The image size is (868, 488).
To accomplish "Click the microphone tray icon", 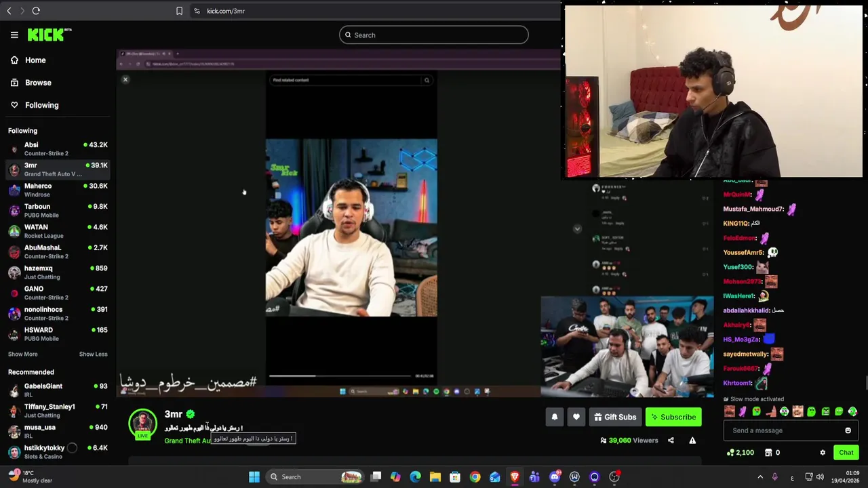I will pos(775,477).
